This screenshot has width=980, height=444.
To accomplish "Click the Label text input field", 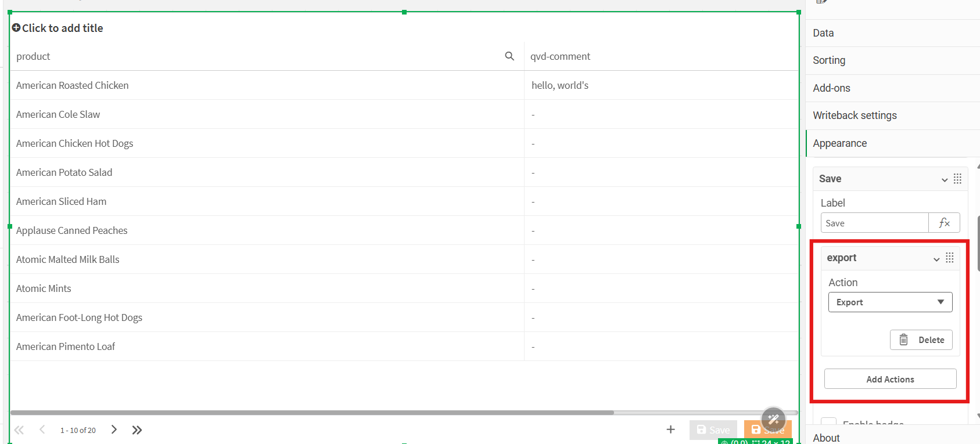I will (874, 223).
